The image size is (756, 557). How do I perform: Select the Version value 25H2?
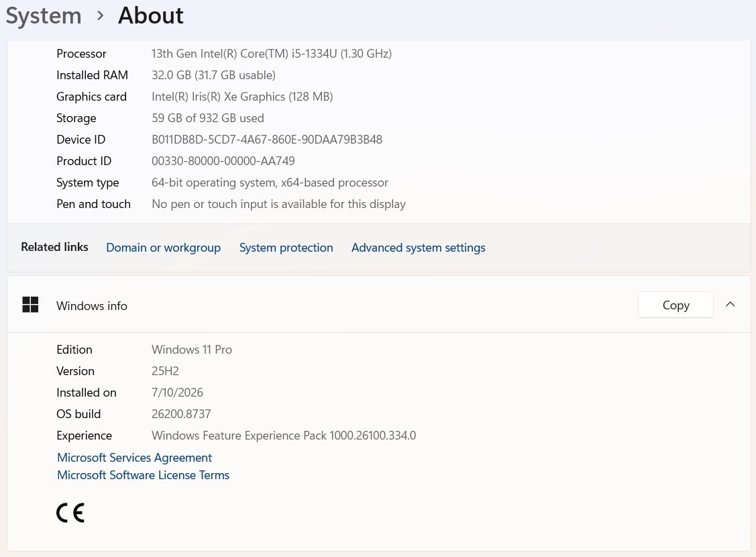166,371
